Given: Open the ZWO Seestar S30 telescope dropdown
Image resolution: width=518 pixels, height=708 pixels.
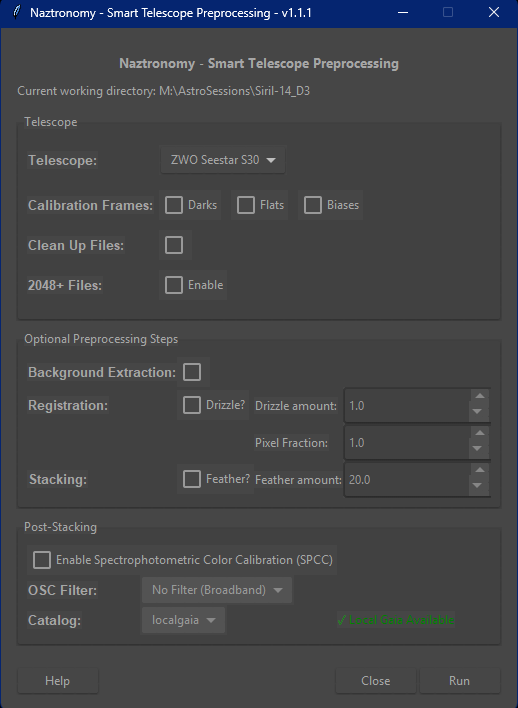Looking at the screenshot, I should pos(223,160).
